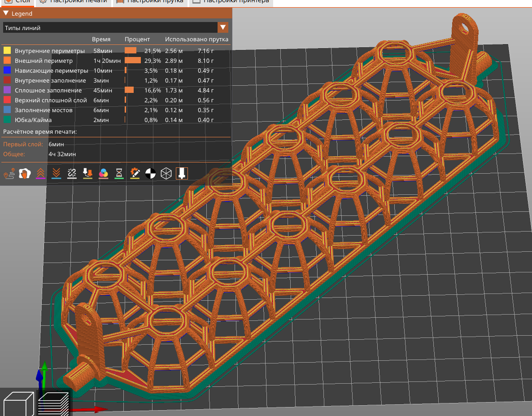532x416 pixels.
Task: Open the 'Настройки печати' tab
Action: click(73, 1)
